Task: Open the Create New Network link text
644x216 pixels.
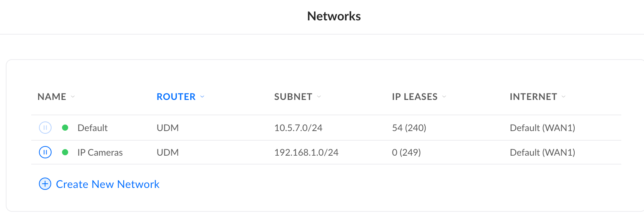Action: point(107,184)
